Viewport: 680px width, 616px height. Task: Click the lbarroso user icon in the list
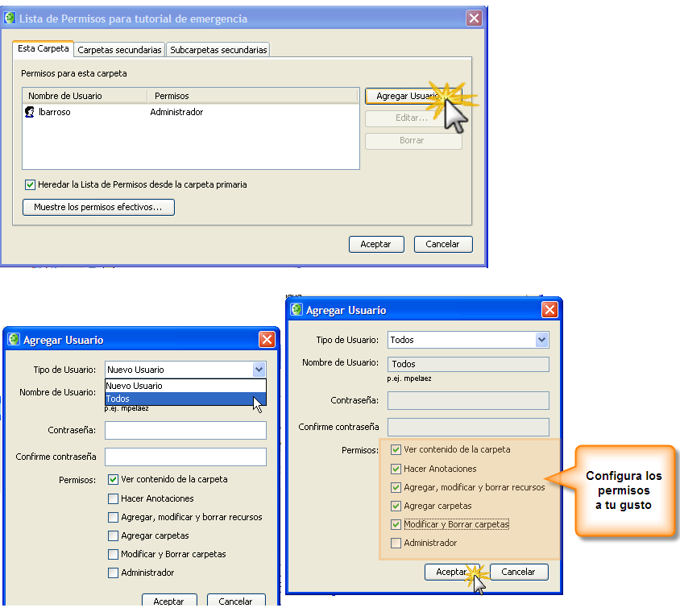(30, 113)
